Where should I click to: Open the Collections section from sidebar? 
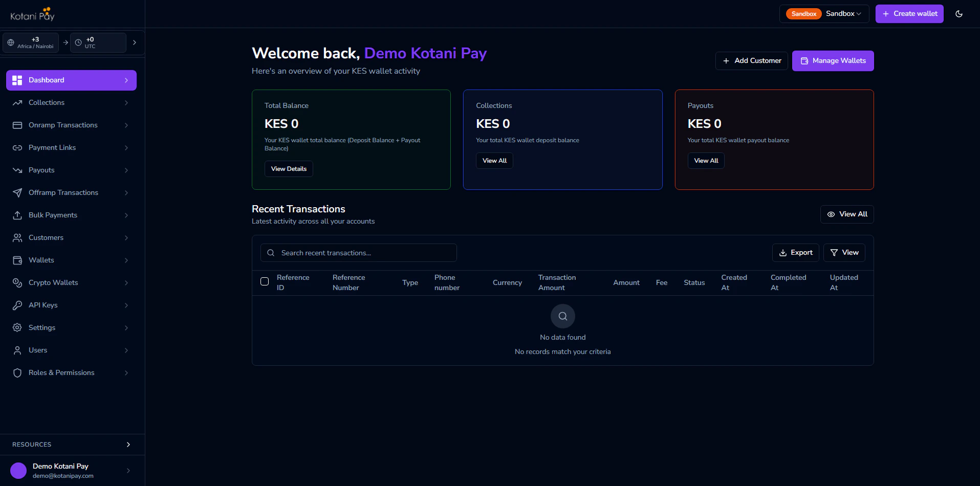[x=46, y=102]
